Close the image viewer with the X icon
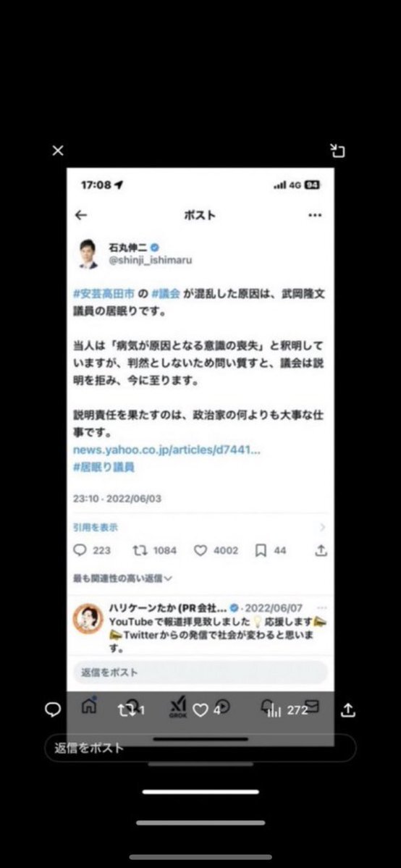This screenshot has height=868, width=401. (58, 151)
